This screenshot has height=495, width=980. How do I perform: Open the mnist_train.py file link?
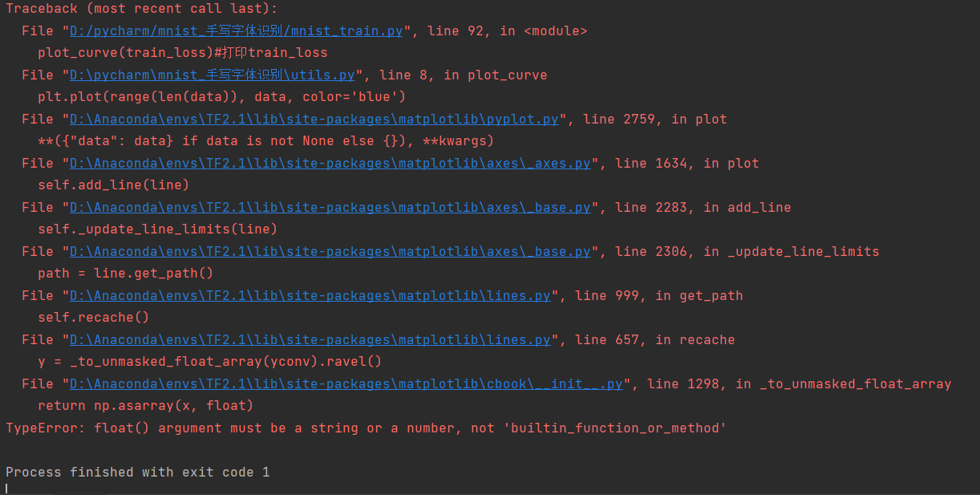(x=236, y=31)
